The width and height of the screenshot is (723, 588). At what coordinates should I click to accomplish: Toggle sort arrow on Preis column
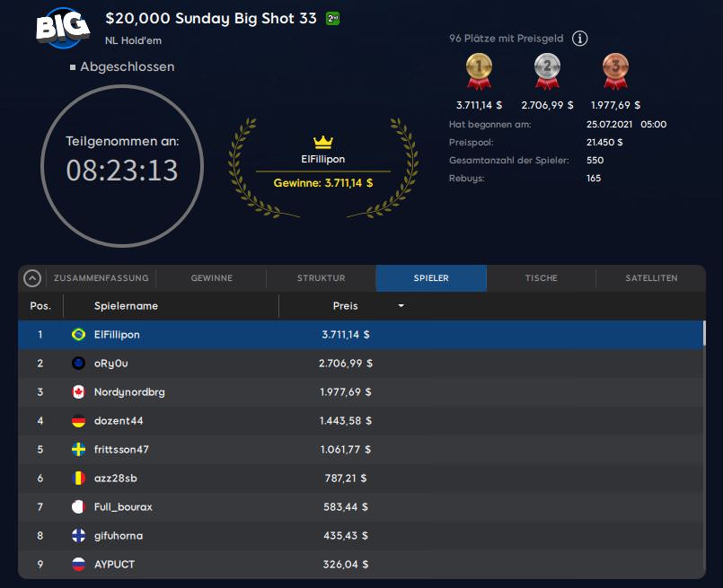pos(401,306)
